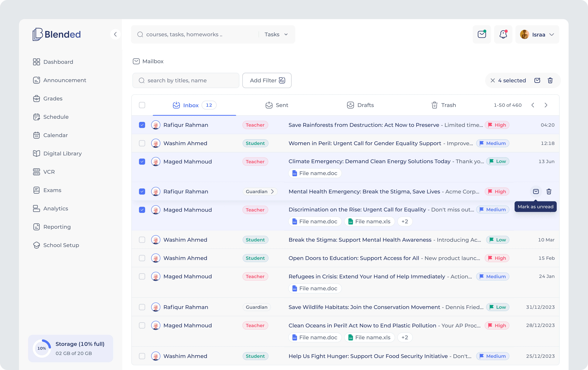Uncheck Maged Mahmoud's Climate Emergency email
Viewport: 588px width, 370px height.
[142, 161]
